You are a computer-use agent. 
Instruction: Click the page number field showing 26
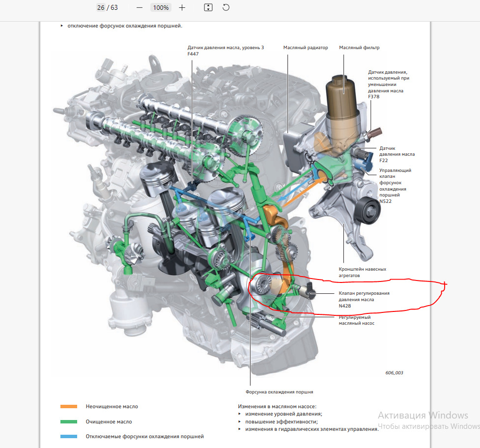click(x=100, y=7)
